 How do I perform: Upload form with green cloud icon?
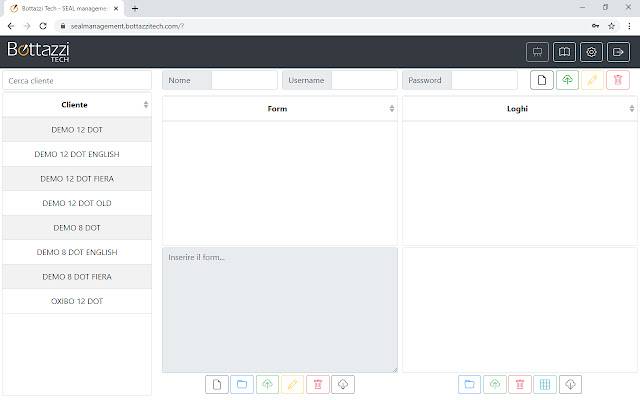(x=267, y=384)
